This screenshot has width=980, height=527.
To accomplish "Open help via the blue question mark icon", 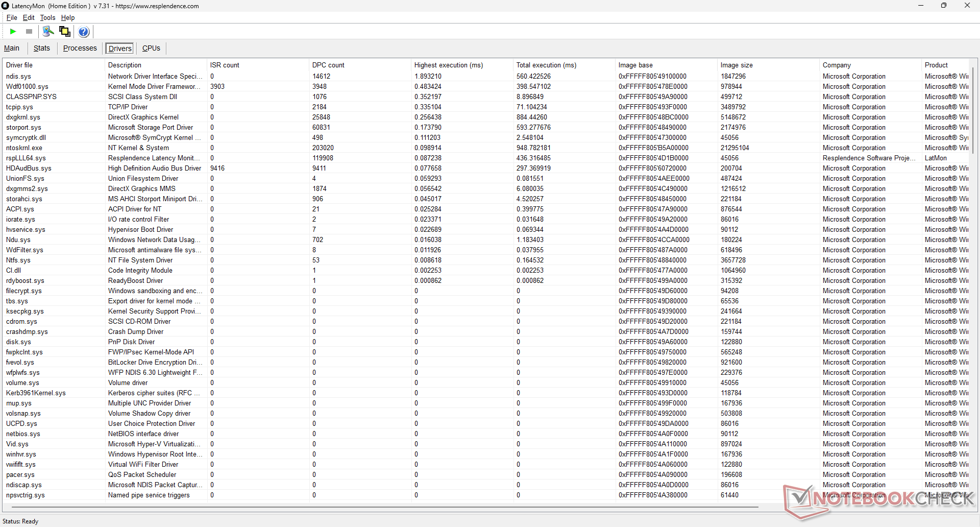I will point(84,32).
